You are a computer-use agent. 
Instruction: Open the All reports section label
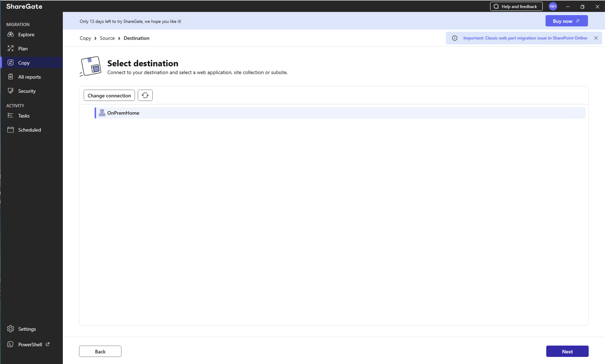click(x=30, y=77)
